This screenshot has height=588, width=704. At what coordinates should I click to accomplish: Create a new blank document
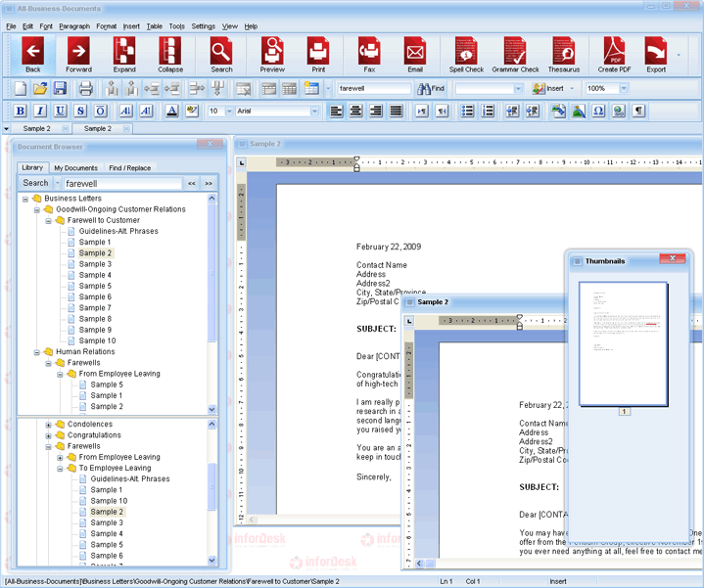[x=21, y=88]
